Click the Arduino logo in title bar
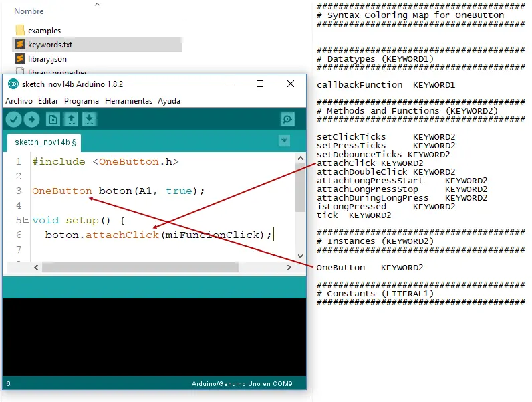This screenshot has height=402, width=532. 13,84
